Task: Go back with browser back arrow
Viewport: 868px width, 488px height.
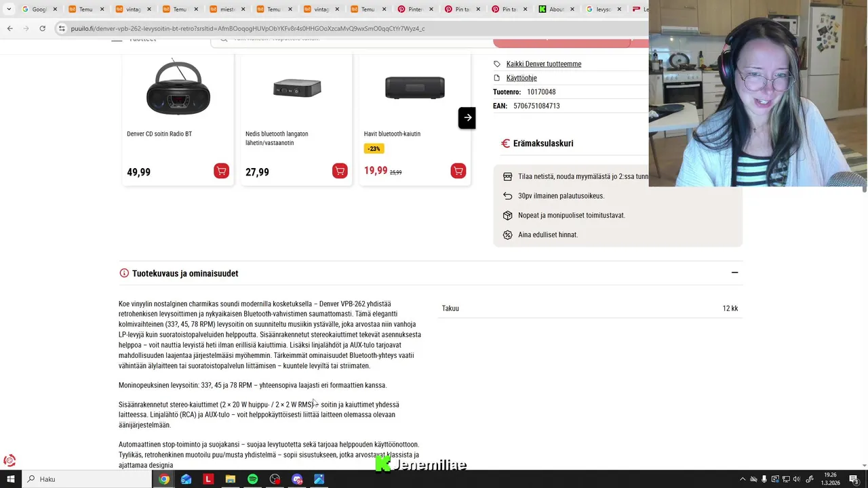Action: point(9,28)
